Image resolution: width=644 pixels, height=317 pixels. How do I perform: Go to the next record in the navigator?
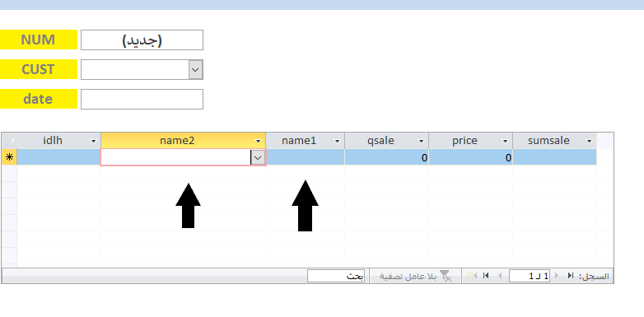tap(500, 276)
